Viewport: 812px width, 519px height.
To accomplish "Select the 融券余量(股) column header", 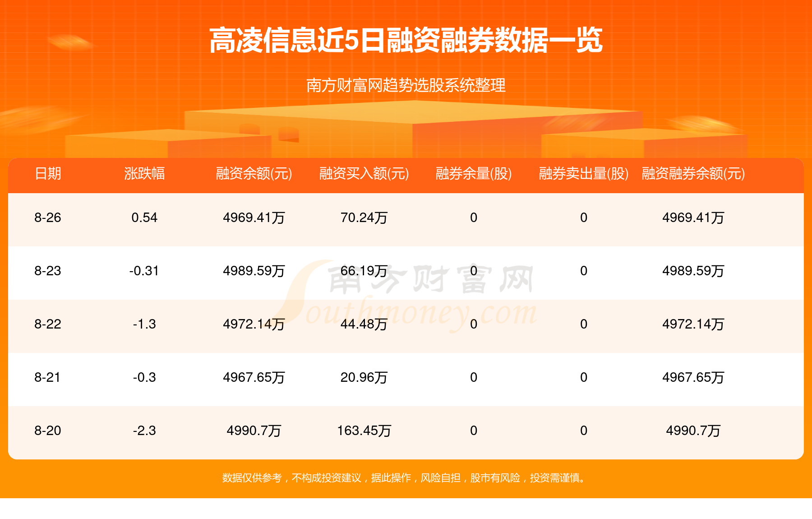I will [474, 173].
